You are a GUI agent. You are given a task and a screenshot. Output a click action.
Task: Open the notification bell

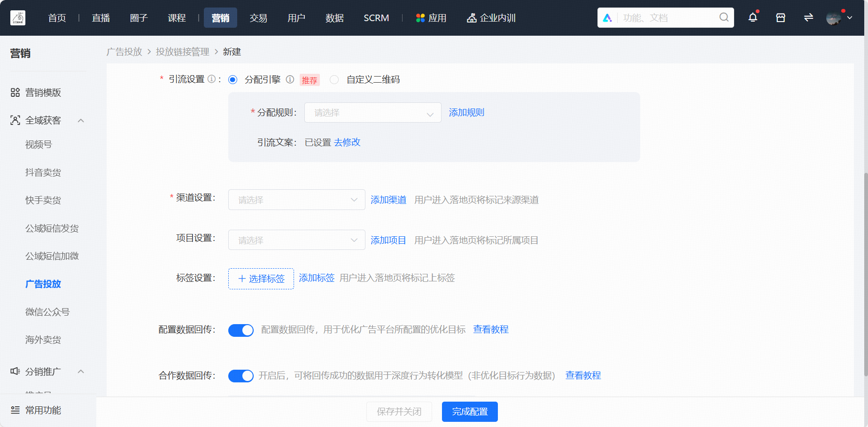753,17
